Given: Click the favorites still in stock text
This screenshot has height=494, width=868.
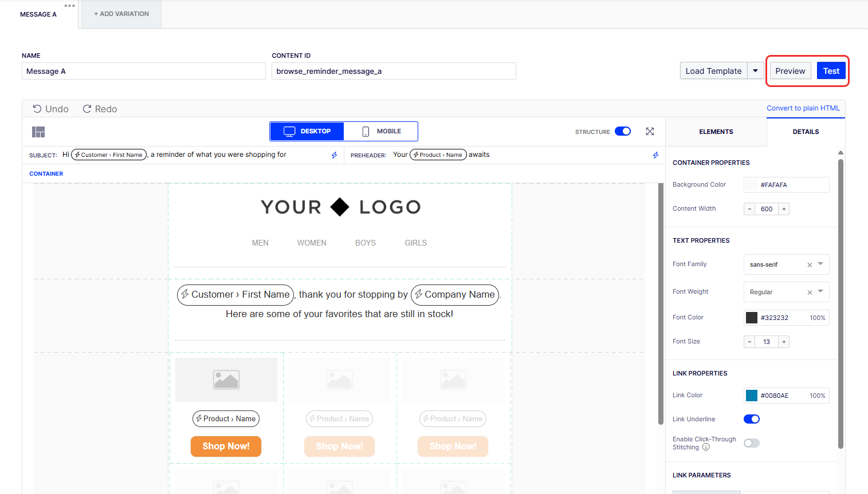Looking at the screenshot, I should [339, 314].
